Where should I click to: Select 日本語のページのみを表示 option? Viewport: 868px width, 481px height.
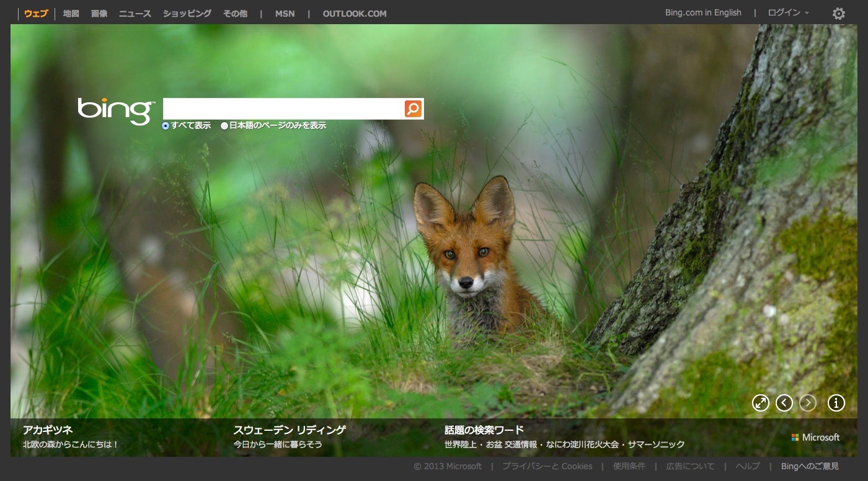[224, 126]
